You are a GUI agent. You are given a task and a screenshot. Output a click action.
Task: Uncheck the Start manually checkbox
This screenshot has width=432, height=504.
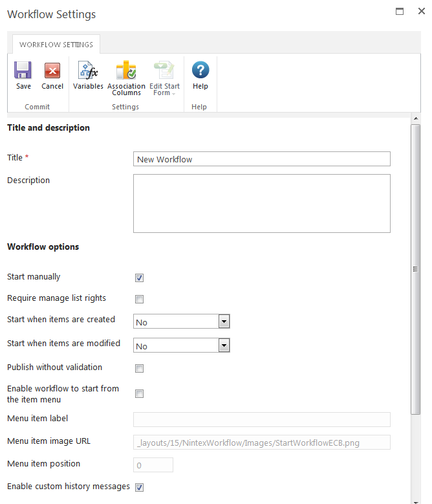pos(139,278)
